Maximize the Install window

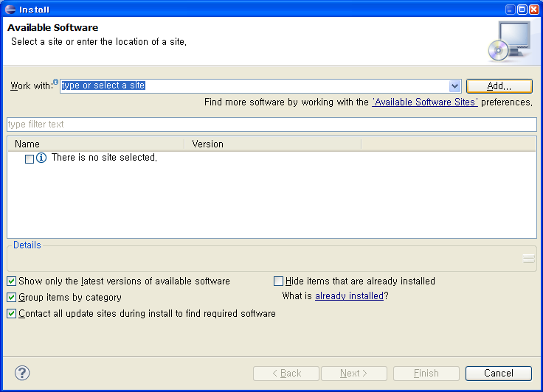click(522, 10)
